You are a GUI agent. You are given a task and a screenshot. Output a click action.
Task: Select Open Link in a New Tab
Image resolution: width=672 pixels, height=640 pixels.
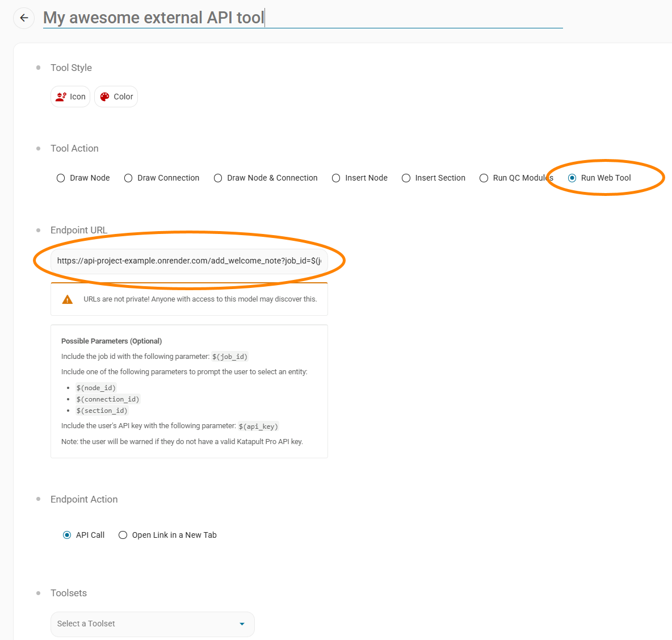coord(123,535)
